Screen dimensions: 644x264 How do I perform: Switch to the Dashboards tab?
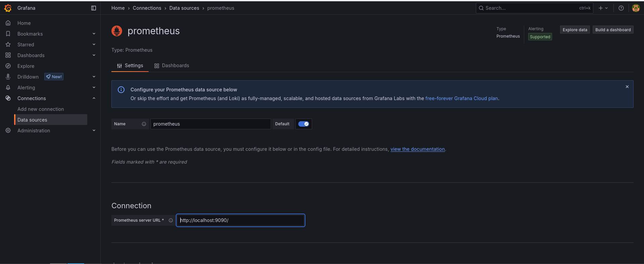[x=171, y=65]
